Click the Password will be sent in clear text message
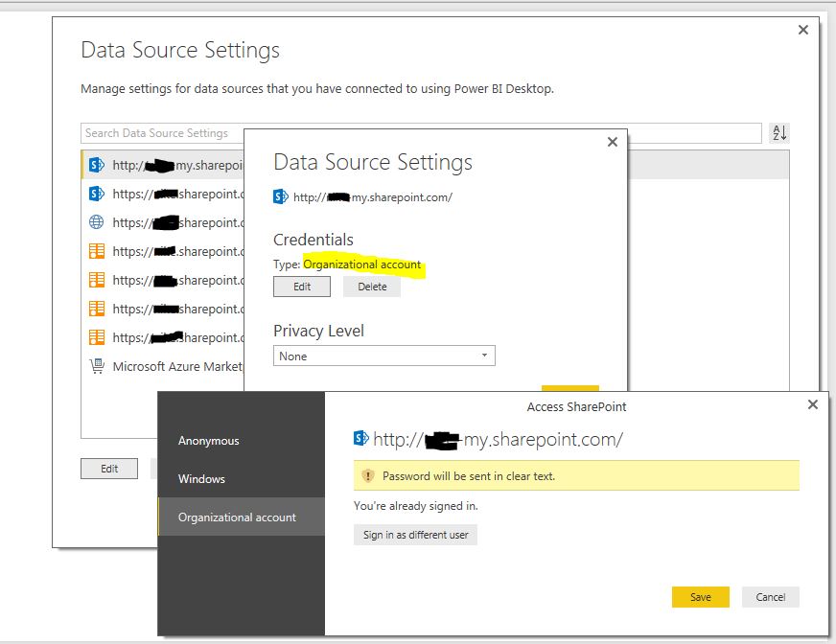This screenshot has width=836, height=644. tap(469, 476)
